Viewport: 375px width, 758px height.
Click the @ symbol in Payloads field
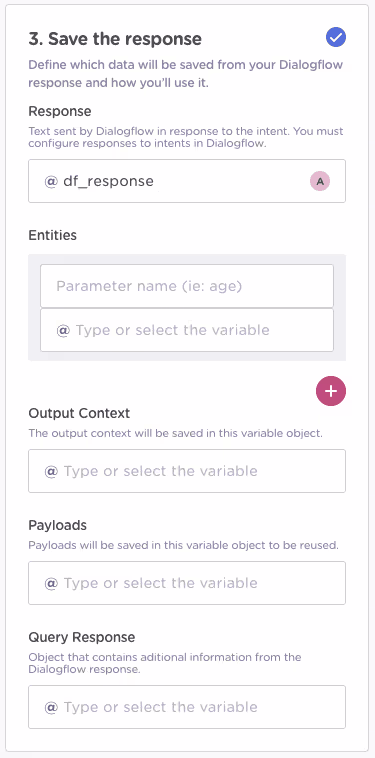pos(51,583)
